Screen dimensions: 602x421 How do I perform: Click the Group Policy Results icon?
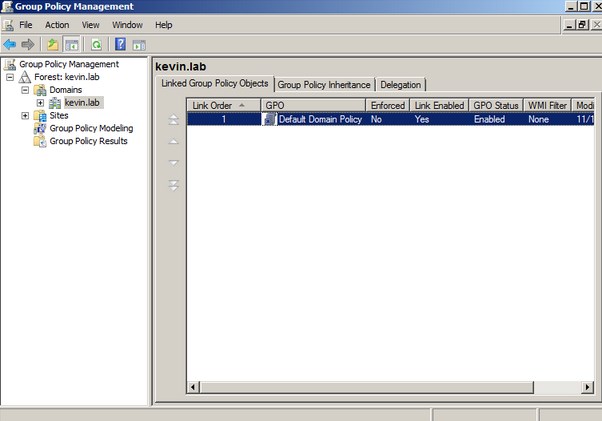[40, 141]
